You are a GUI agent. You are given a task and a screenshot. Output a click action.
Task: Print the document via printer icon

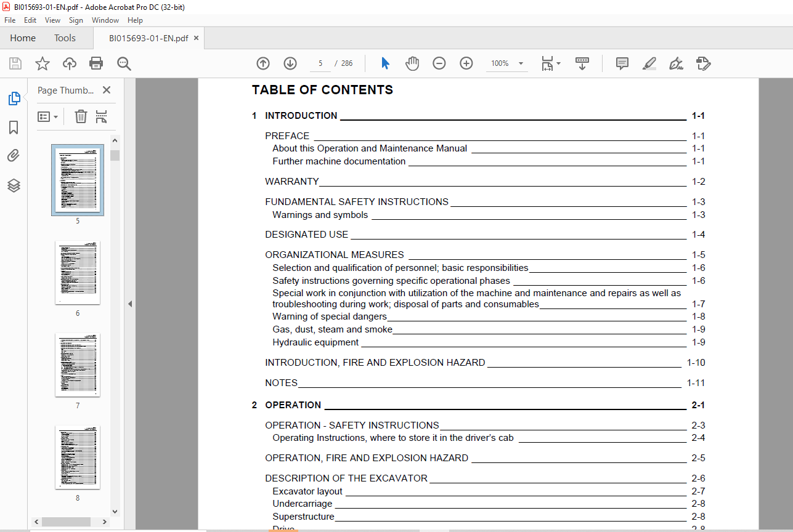(96, 63)
